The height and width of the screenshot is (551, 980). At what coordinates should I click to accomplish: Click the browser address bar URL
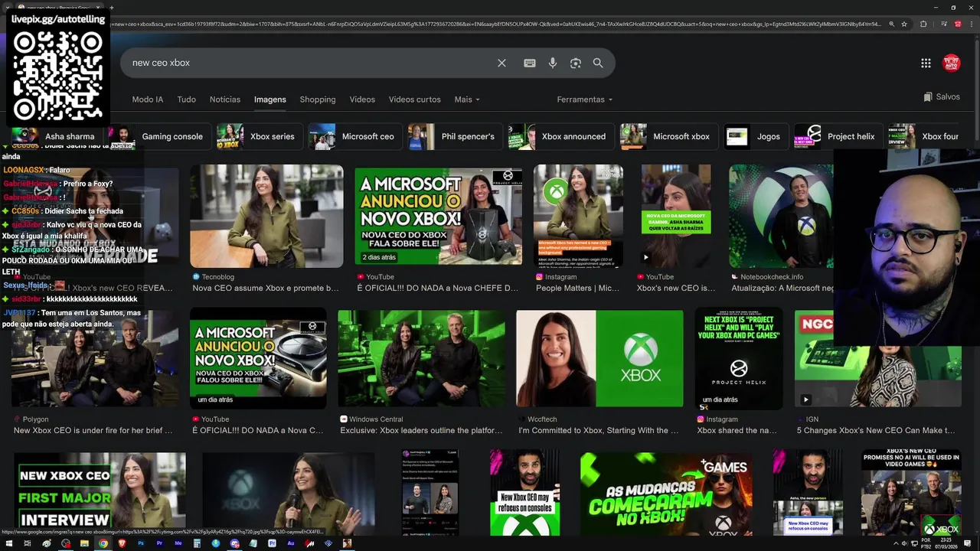(x=498, y=24)
